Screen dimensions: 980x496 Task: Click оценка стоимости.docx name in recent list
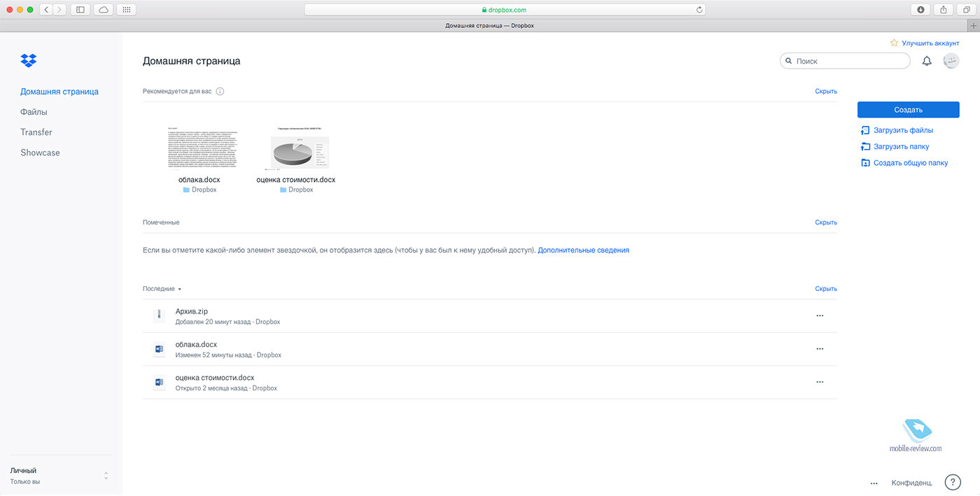[215, 378]
